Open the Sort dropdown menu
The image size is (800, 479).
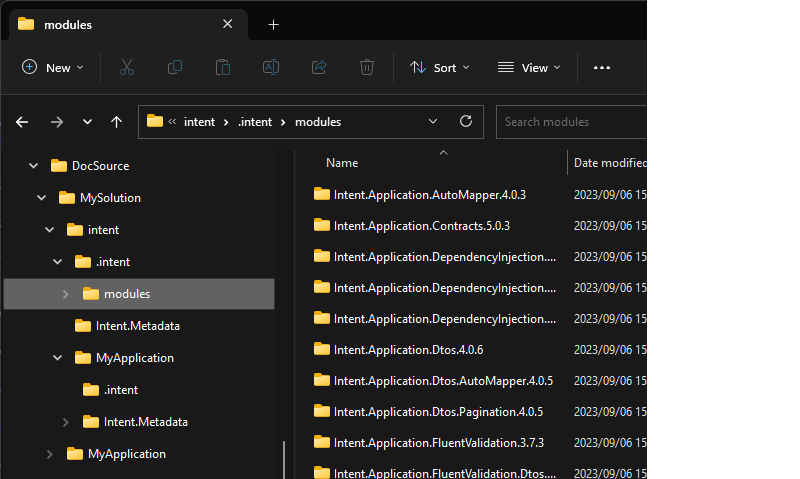[x=440, y=67]
